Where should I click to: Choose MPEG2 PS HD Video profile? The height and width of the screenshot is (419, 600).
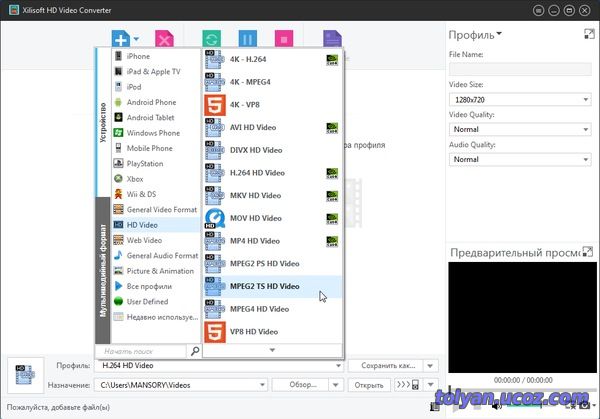coord(272,264)
